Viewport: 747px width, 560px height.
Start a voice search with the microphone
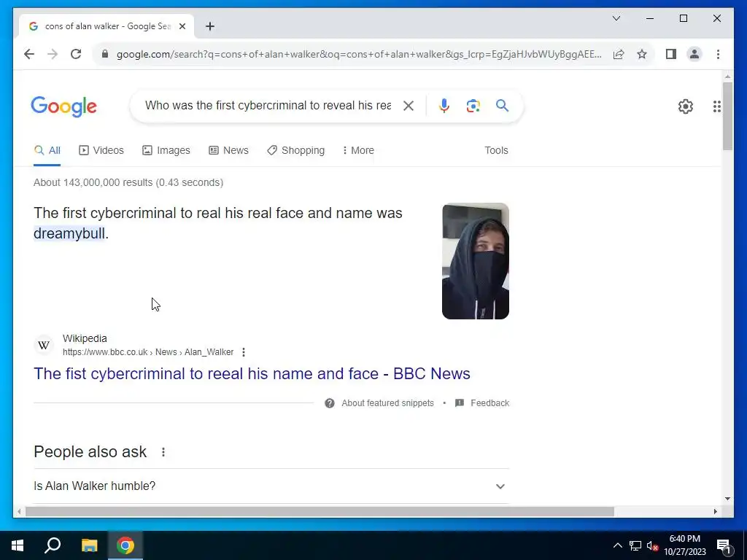coord(444,106)
